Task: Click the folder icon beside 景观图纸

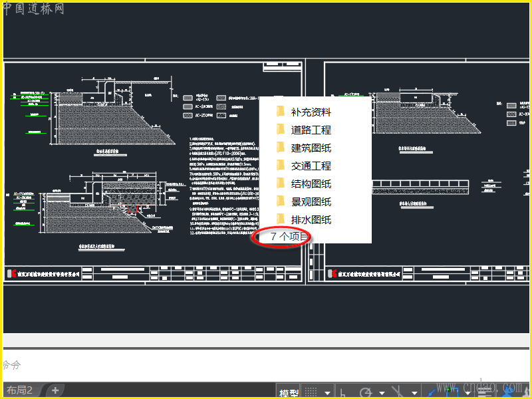Action: point(280,201)
